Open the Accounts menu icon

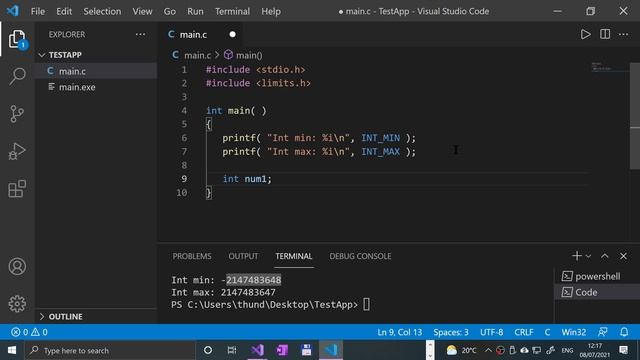[17, 267]
